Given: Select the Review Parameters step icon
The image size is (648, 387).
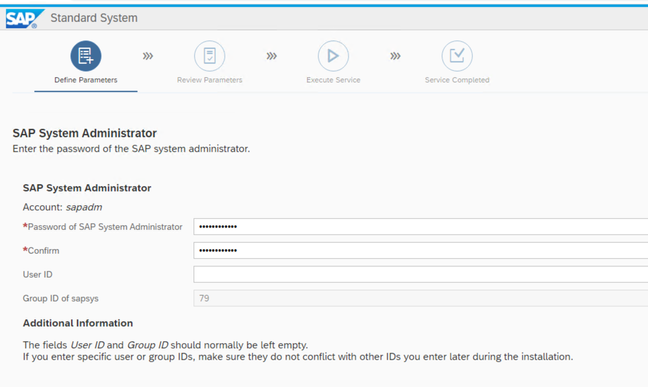Looking at the screenshot, I should tap(210, 56).
